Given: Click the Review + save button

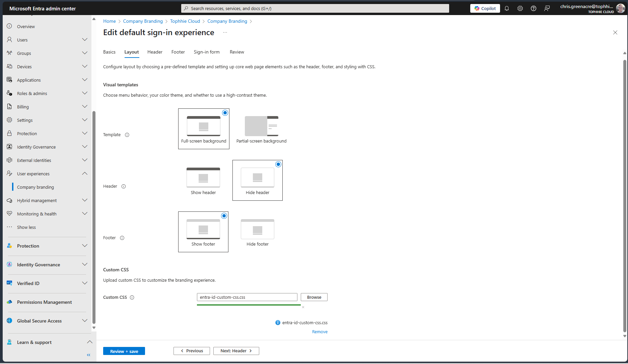Looking at the screenshot, I should tap(124, 351).
